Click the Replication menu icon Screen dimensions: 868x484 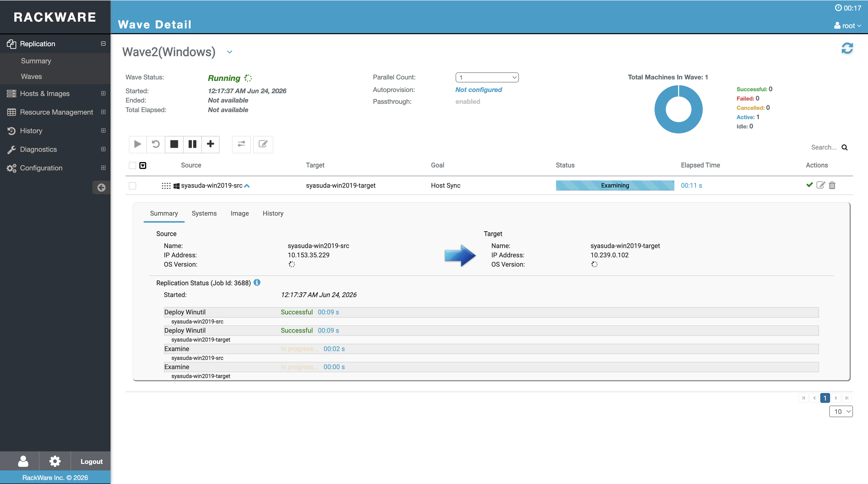click(x=12, y=44)
